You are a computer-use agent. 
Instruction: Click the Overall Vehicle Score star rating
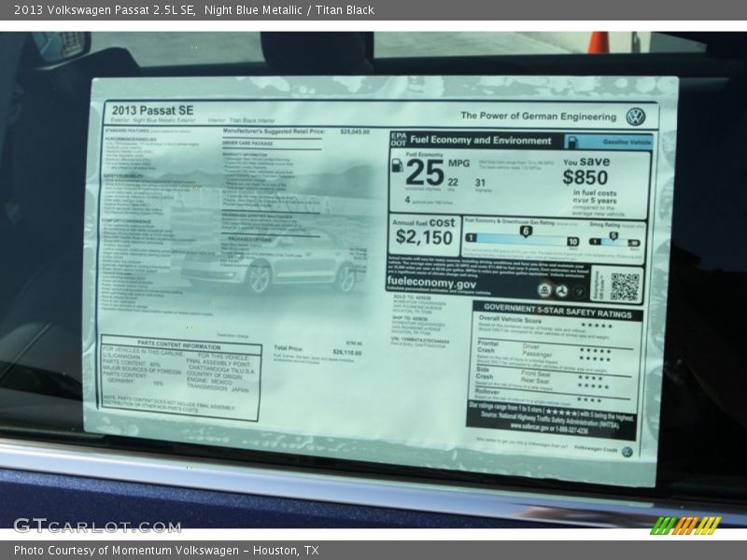(596, 326)
